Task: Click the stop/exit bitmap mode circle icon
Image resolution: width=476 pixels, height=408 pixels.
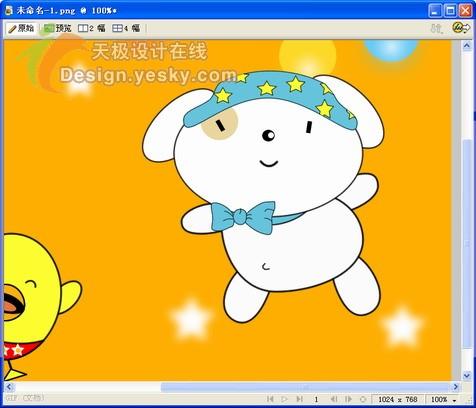Action: tap(363, 399)
